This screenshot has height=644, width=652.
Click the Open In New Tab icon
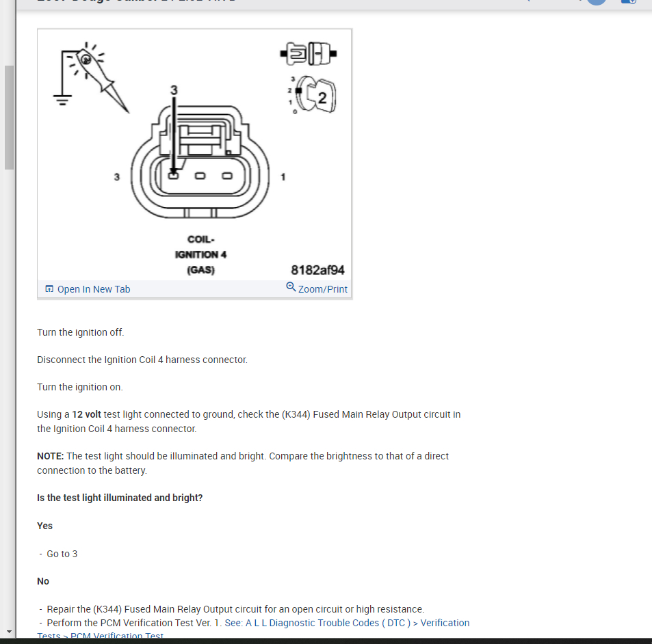pos(49,289)
